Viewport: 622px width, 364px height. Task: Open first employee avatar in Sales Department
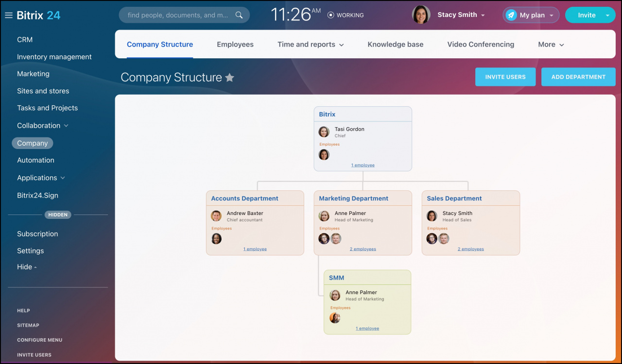tap(432, 238)
